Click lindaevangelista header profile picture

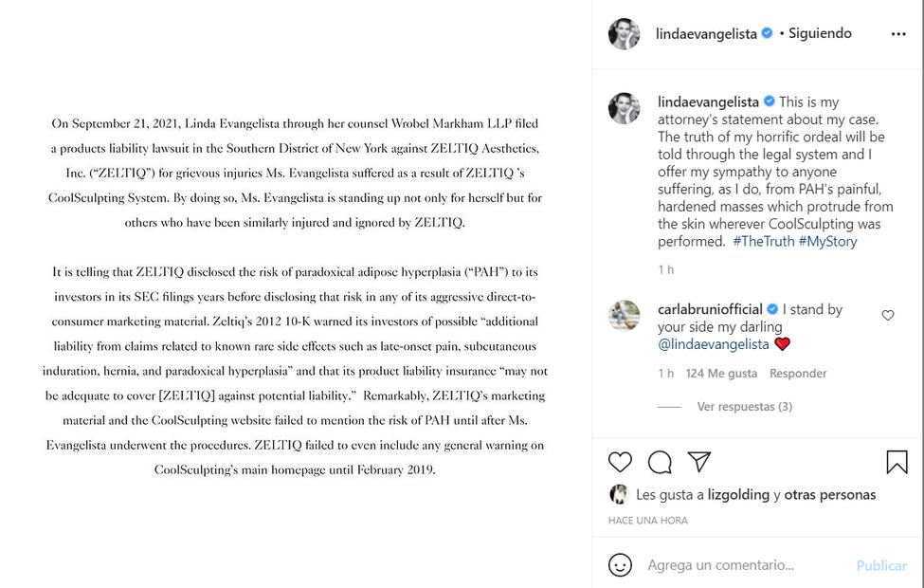tap(624, 33)
